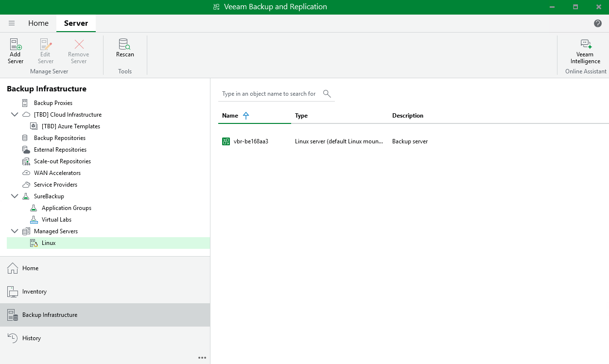Select the Service Providers text label
This screenshot has width=609, height=364.
55,185
